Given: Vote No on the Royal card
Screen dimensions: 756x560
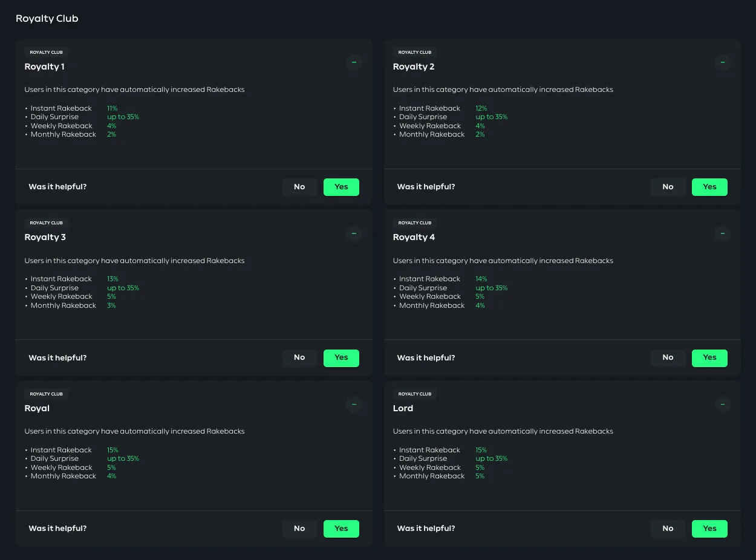Looking at the screenshot, I should [299, 529].
